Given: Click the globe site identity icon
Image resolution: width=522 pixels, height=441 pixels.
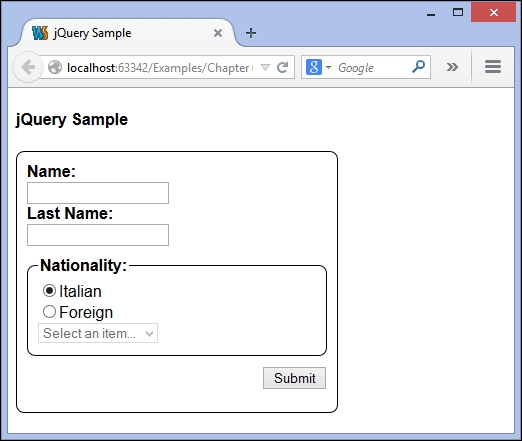Looking at the screenshot, I should (x=55, y=67).
